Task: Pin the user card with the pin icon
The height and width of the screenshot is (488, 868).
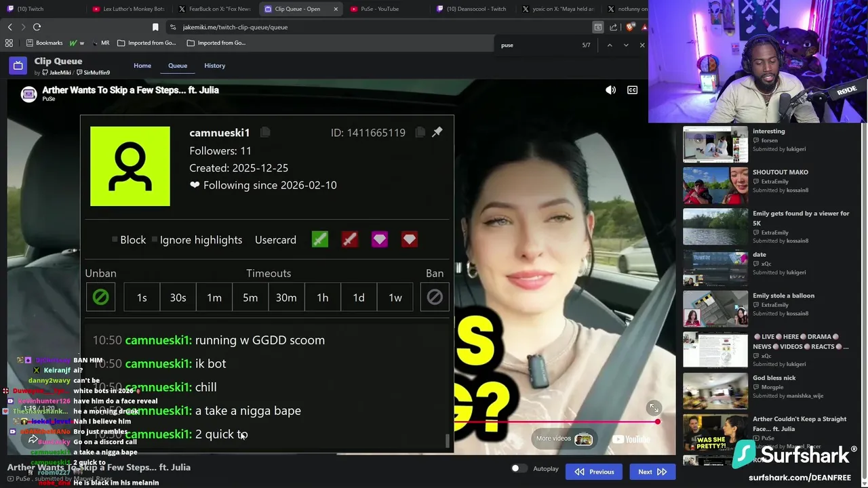Action: pyautogui.click(x=437, y=131)
